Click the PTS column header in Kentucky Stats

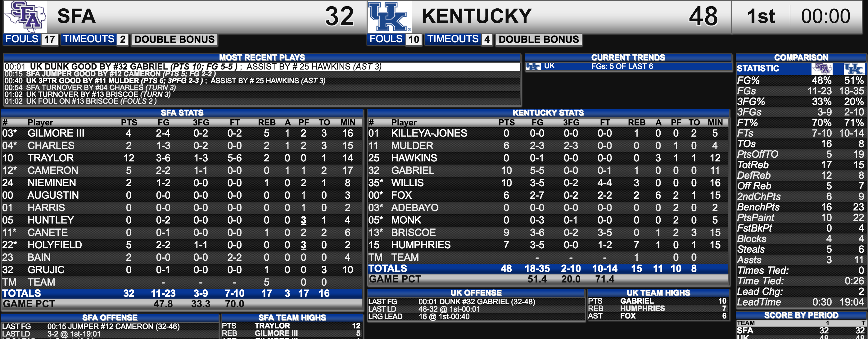click(506, 122)
